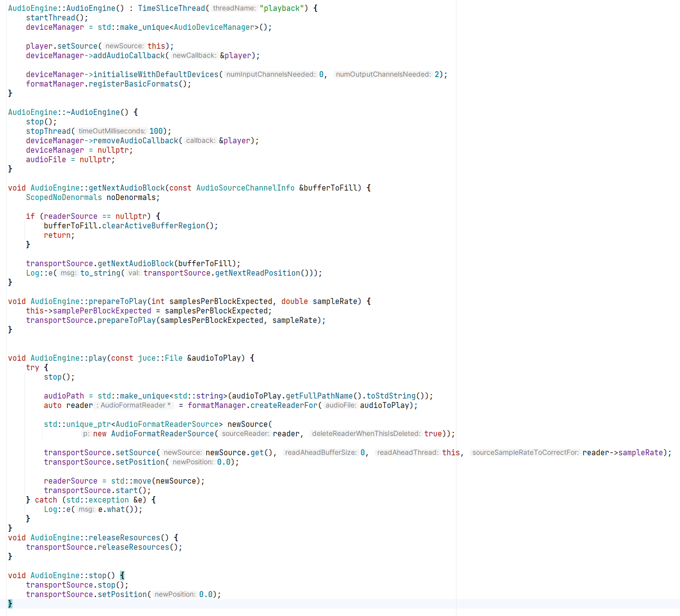Click the "playback" string literal
The height and width of the screenshot is (616, 680).
coord(282,8)
